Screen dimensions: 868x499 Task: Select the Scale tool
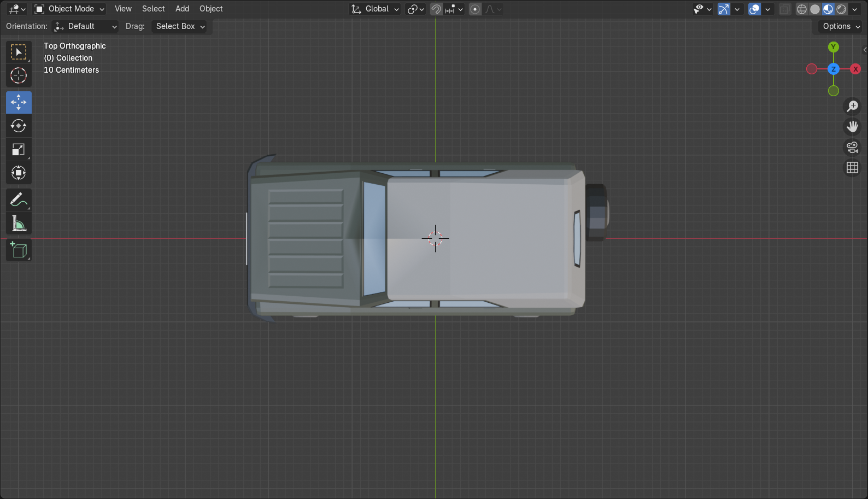pyautogui.click(x=19, y=149)
